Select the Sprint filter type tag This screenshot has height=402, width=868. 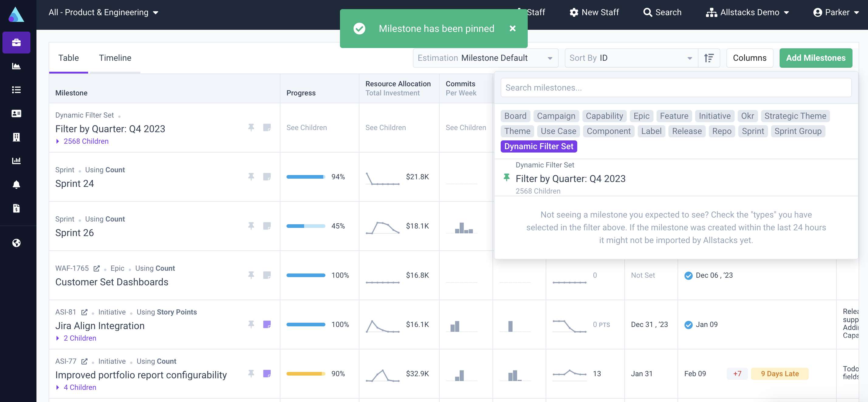(x=752, y=131)
